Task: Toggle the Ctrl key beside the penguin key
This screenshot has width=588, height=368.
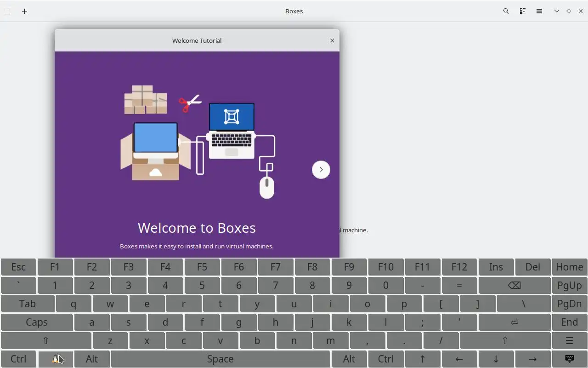Action: click(18, 359)
